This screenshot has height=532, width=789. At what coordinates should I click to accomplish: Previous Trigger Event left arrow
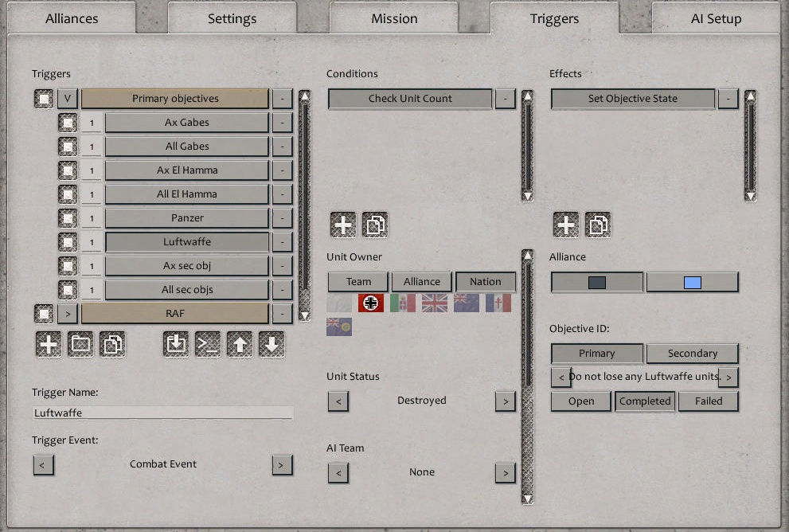click(43, 465)
